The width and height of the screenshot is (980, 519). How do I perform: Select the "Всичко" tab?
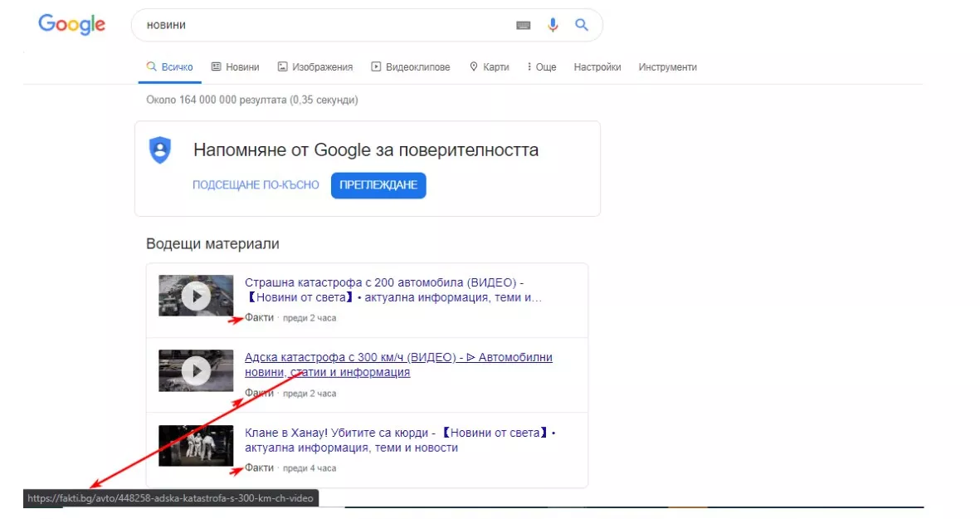(169, 67)
